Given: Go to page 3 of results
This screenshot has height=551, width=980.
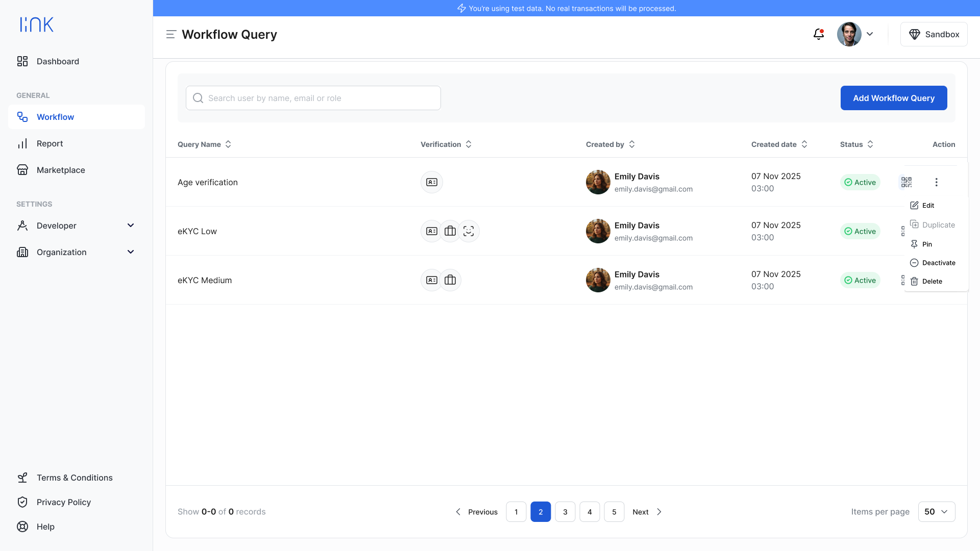Looking at the screenshot, I should [x=565, y=512].
